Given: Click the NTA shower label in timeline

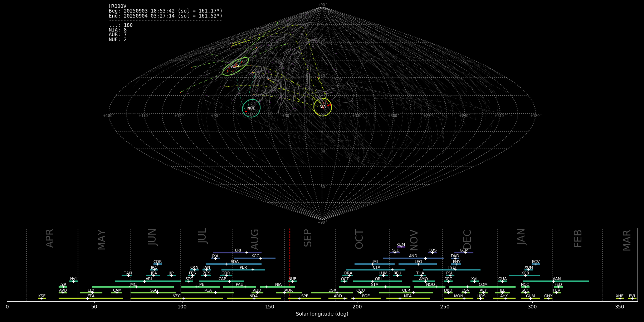Looking at the screenshot, I should (x=408, y=296).
